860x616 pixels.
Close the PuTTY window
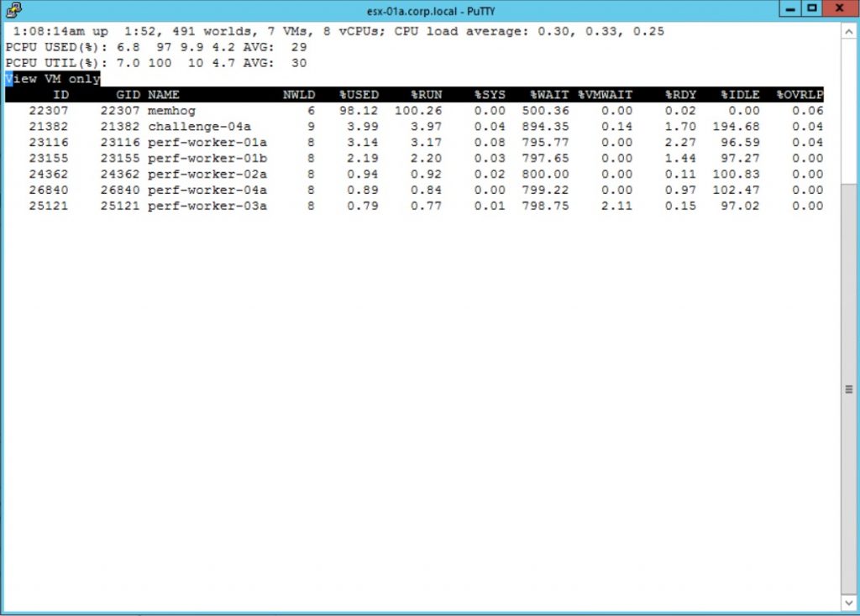[x=840, y=8]
